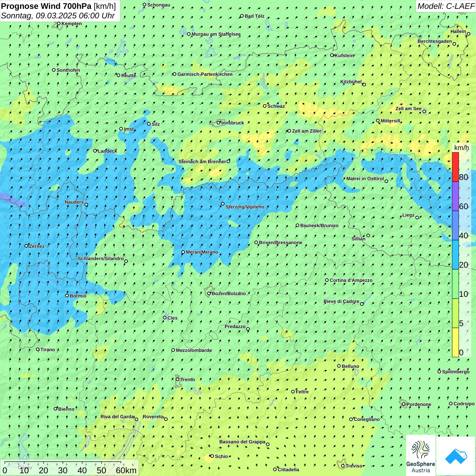Select the purple 60–80 km/h legend color
Screen dimensions: 476x476
click(x=455, y=196)
